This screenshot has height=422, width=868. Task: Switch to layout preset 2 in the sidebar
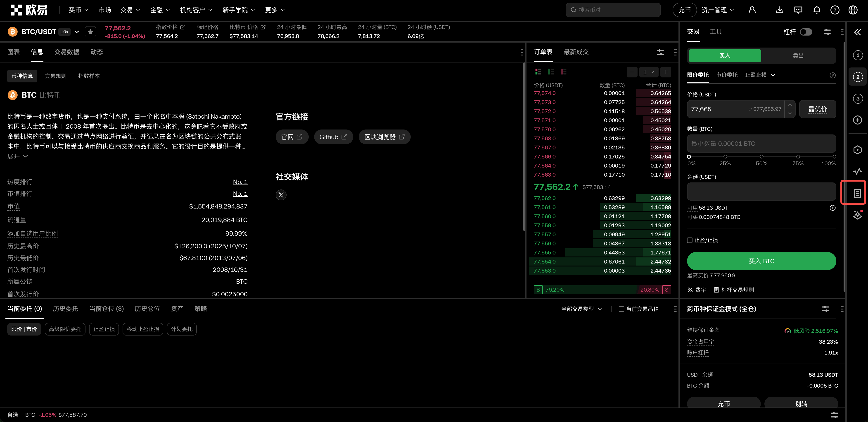858,77
